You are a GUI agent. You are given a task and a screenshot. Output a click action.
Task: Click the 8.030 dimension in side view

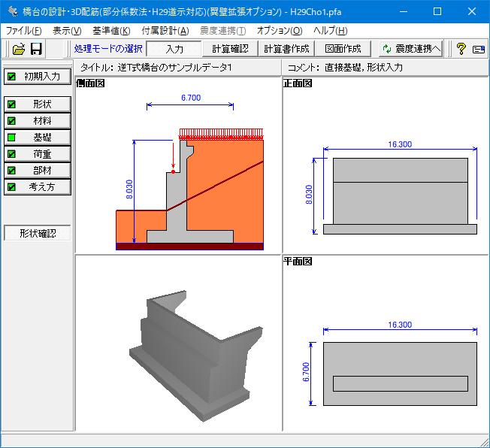tap(129, 189)
